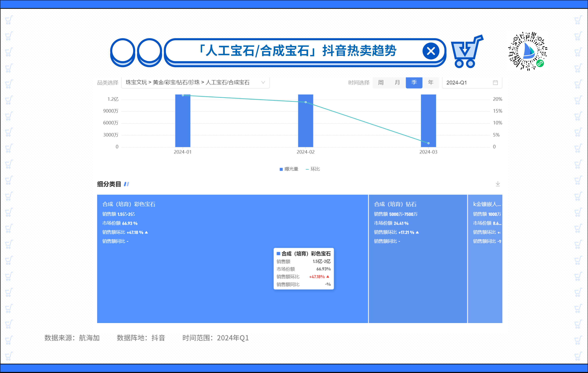Switch to the 年 time tab
This screenshot has width=588, height=373.
[x=431, y=83]
